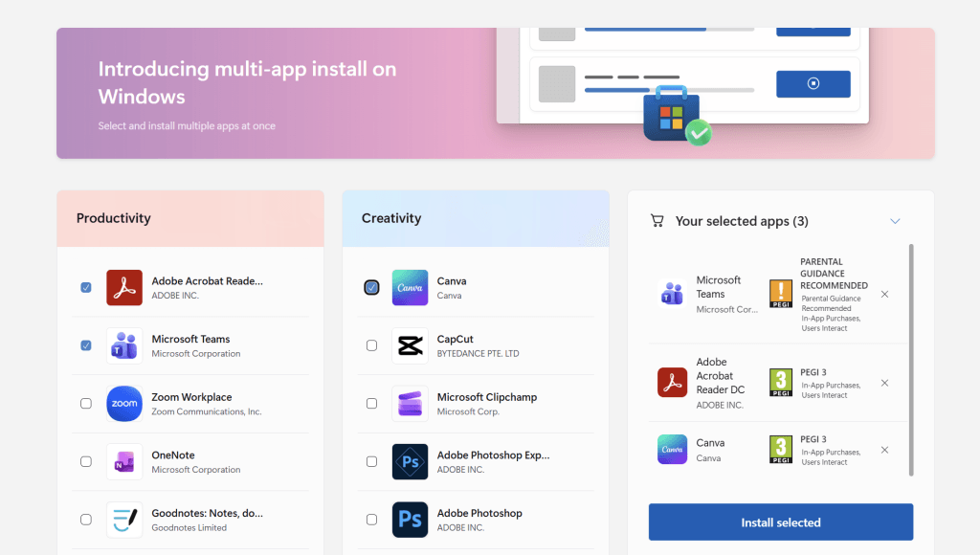Remove Canva from selected apps

point(883,450)
